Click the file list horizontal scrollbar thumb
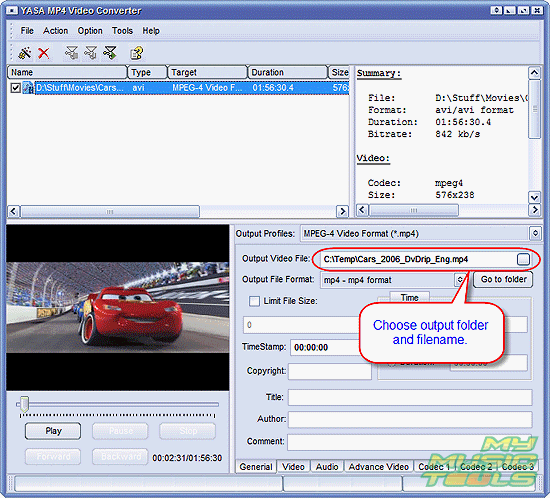Viewport: 550px width, 498px height. click(110, 211)
